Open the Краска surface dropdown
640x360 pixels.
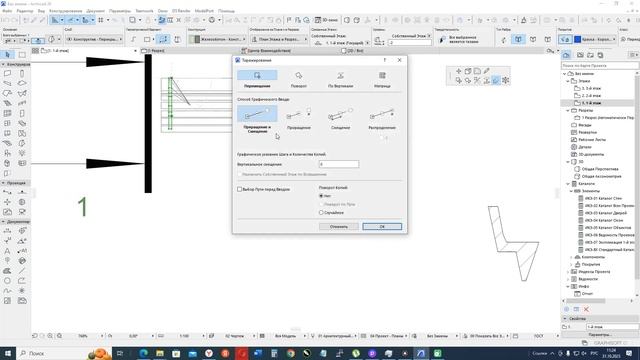point(599,39)
